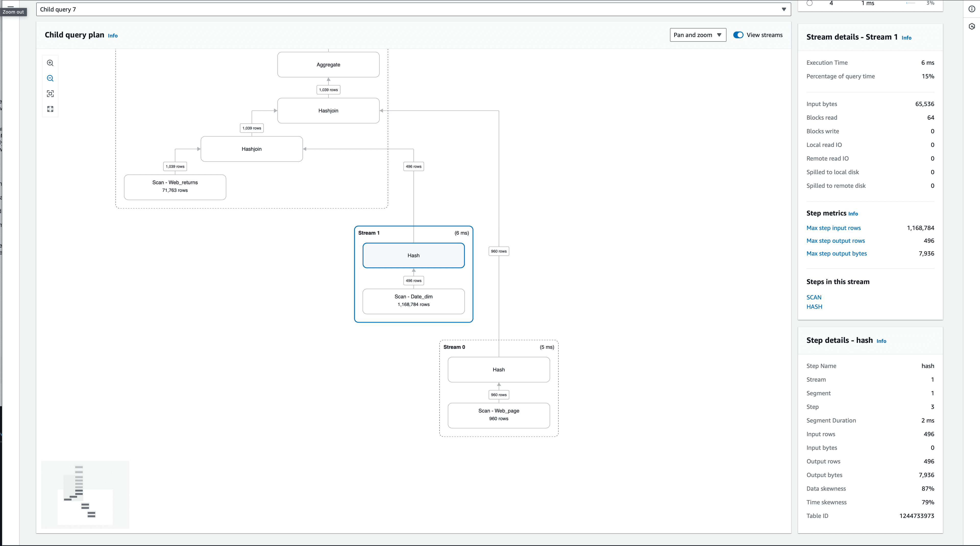
Task: Fit the query plan to the window
Action: 50,94
